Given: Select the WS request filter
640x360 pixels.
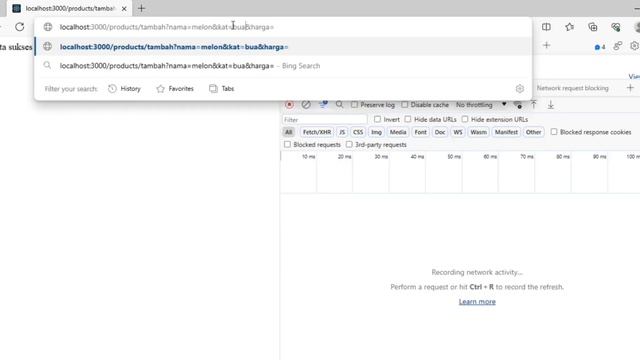Looking at the screenshot, I should [458, 132].
